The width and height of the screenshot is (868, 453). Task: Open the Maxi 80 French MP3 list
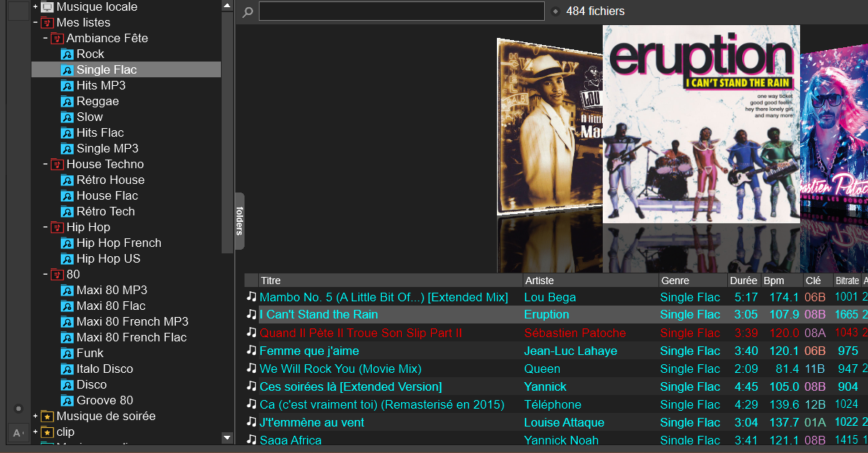(132, 321)
